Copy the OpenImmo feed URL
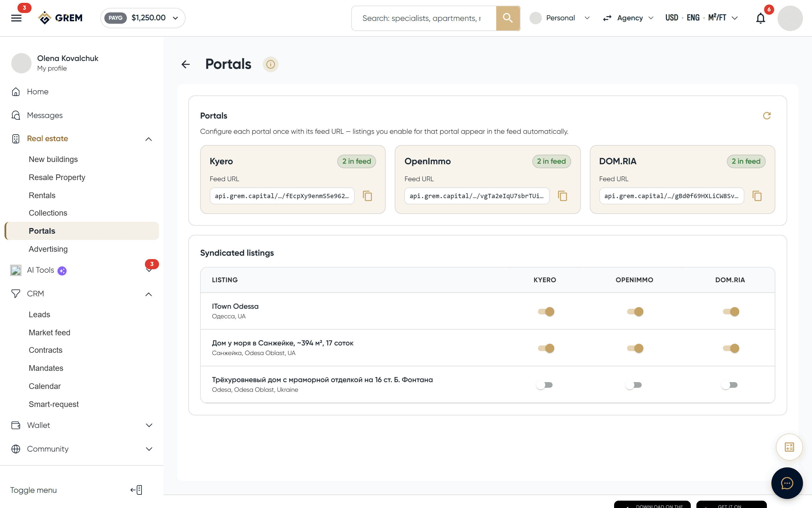This screenshot has height=508, width=812. pyautogui.click(x=562, y=196)
